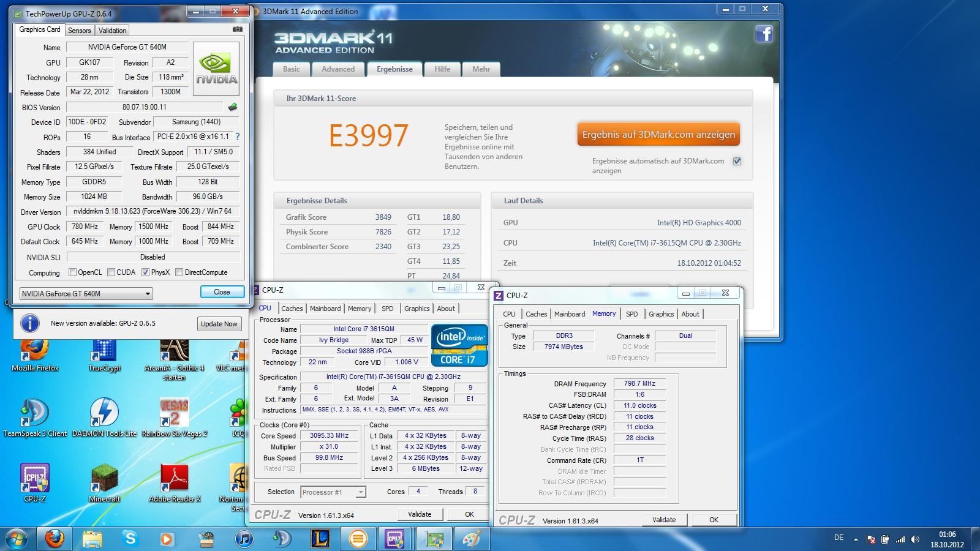Open Skype from the taskbar
980x551 pixels.
coord(130,539)
